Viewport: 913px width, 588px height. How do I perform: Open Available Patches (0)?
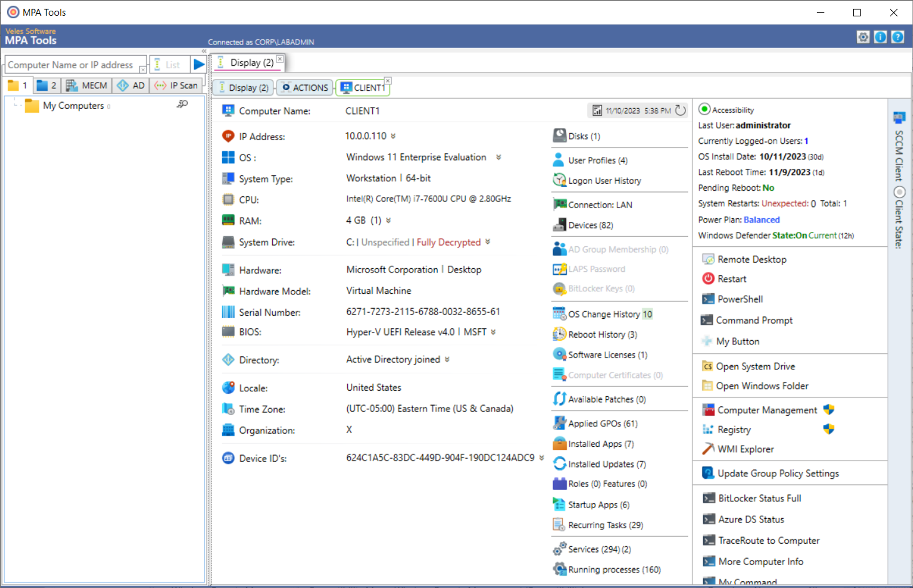(599, 399)
